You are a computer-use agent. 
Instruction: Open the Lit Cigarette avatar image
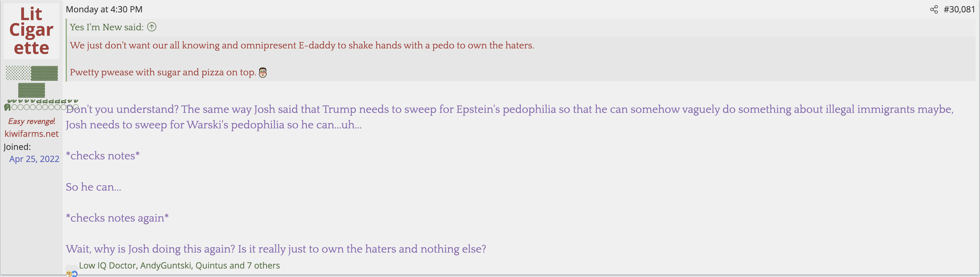pyautogui.click(x=31, y=31)
